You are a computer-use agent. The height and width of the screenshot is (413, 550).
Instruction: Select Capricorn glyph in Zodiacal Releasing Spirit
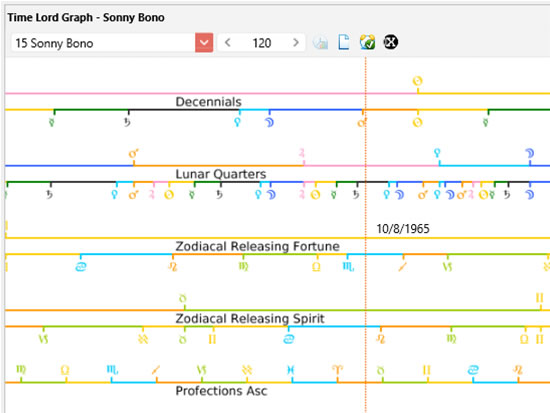point(43,339)
